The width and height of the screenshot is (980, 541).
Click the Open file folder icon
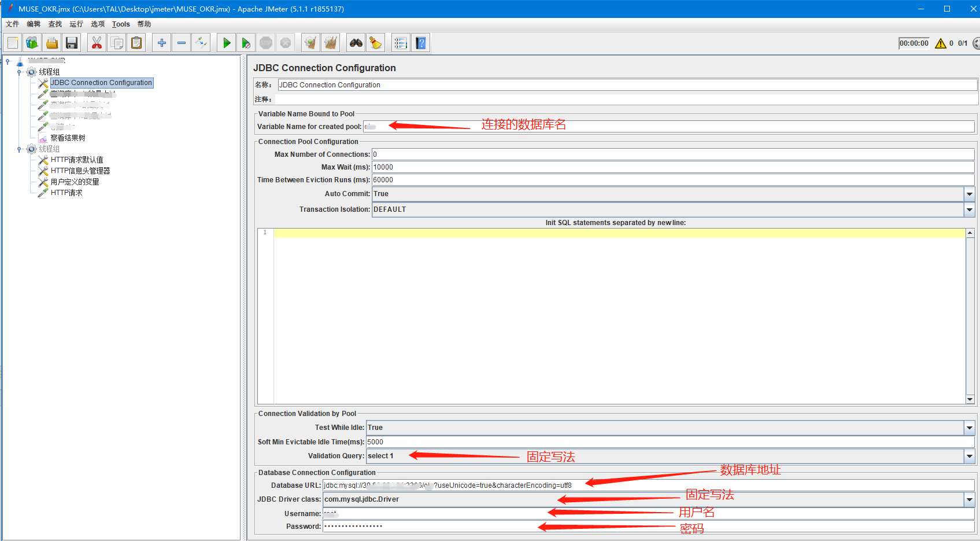pyautogui.click(x=52, y=43)
